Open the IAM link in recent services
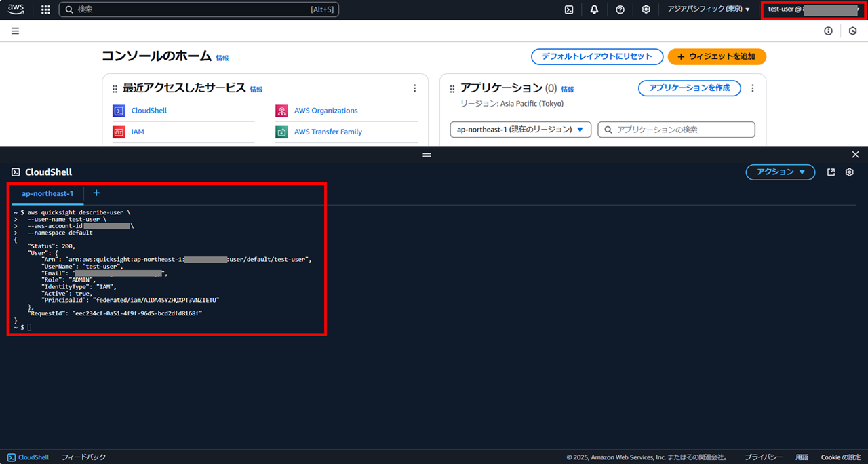The width and height of the screenshot is (868, 464). pyautogui.click(x=138, y=132)
